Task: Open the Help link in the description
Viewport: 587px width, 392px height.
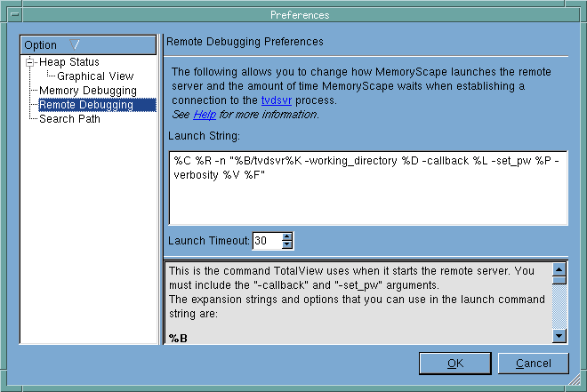Action: pyautogui.click(x=205, y=114)
